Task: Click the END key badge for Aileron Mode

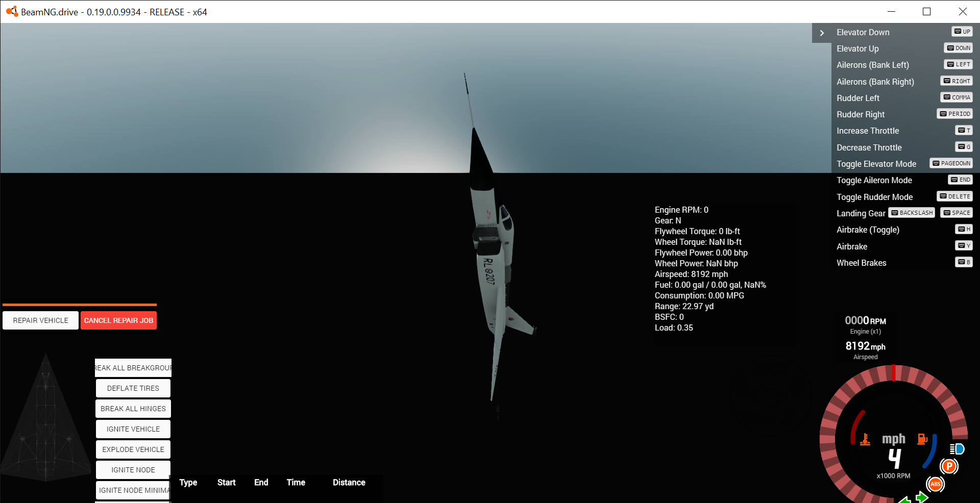Action: [960, 180]
